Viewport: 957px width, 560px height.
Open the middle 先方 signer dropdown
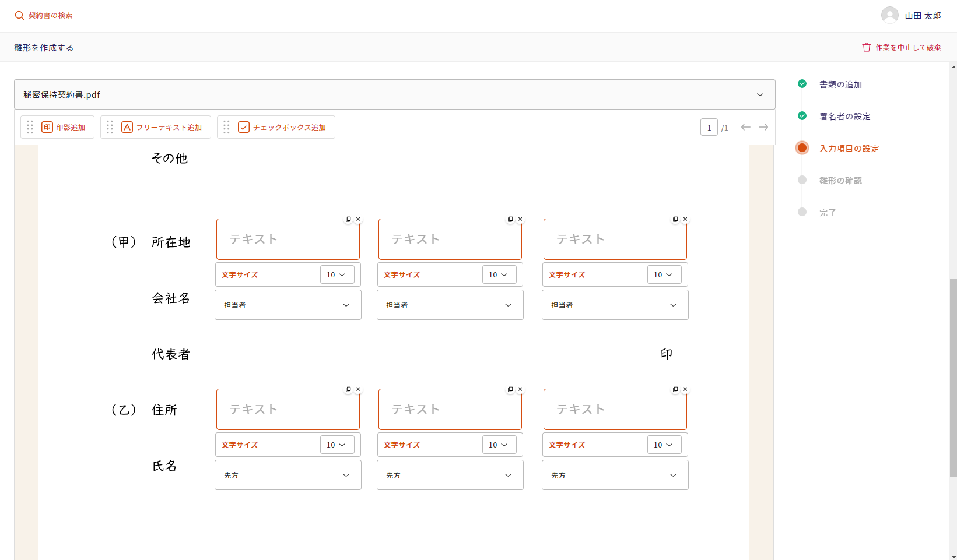point(450,475)
